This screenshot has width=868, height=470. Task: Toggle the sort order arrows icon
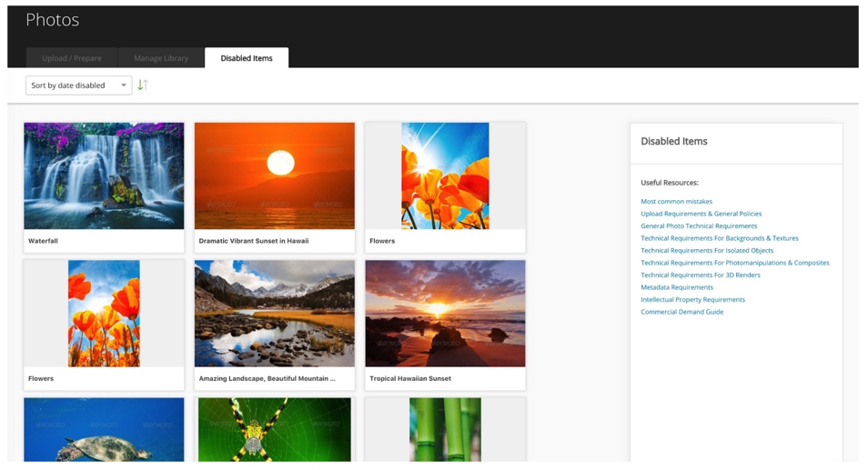pyautogui.click(x=143, y=85)
